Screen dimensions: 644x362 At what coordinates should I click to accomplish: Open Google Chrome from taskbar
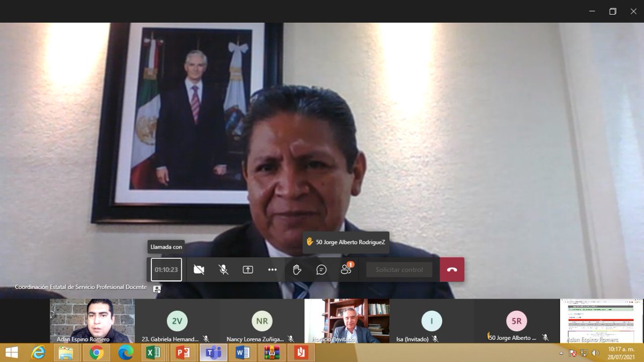(97, 352)
